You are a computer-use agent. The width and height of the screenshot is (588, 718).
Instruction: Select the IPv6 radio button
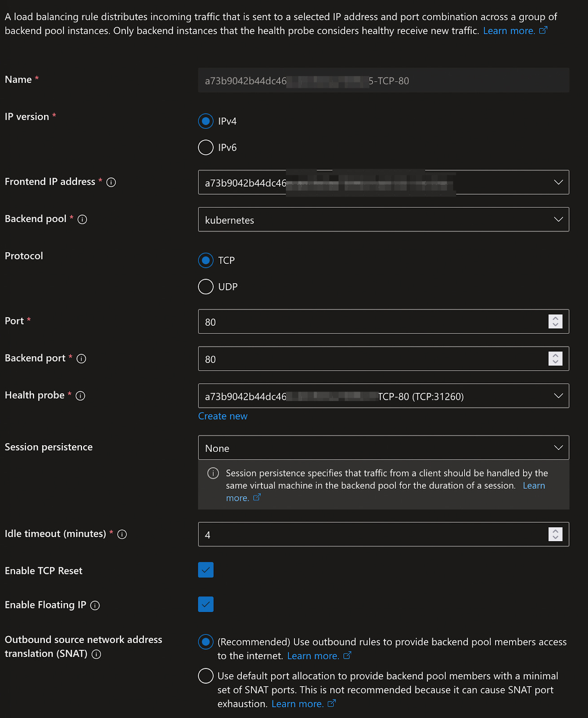[x=206, y=147]
